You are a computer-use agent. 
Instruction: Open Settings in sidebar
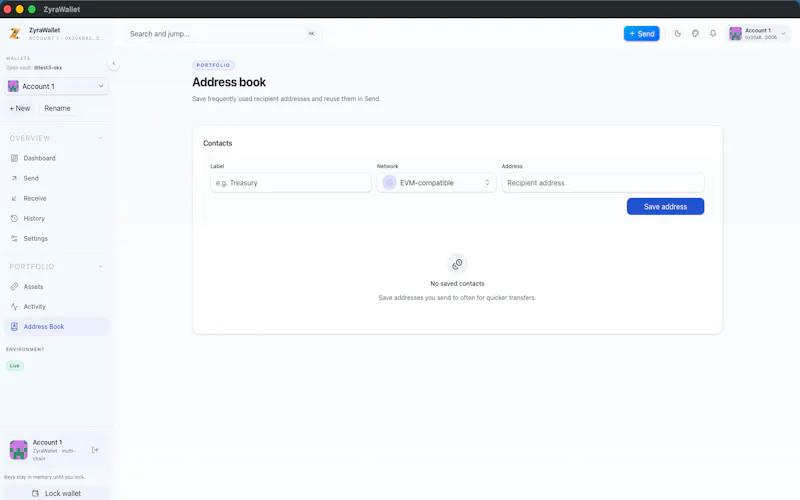(x=57, y=238)
